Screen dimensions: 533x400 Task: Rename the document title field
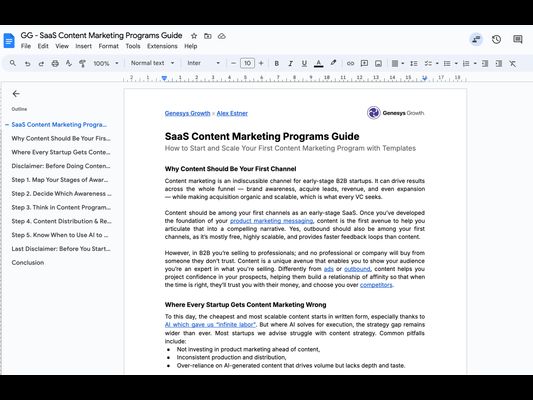(101, 35)
